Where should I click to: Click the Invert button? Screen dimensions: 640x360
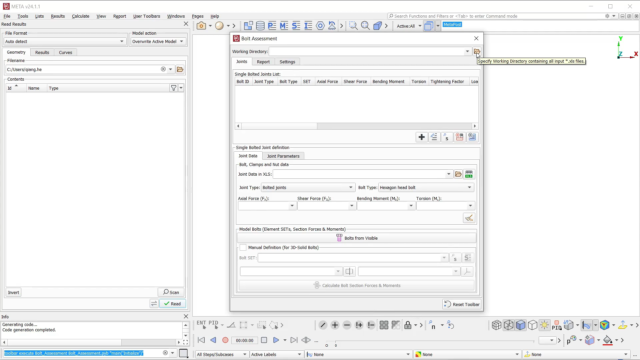(13, 292)
